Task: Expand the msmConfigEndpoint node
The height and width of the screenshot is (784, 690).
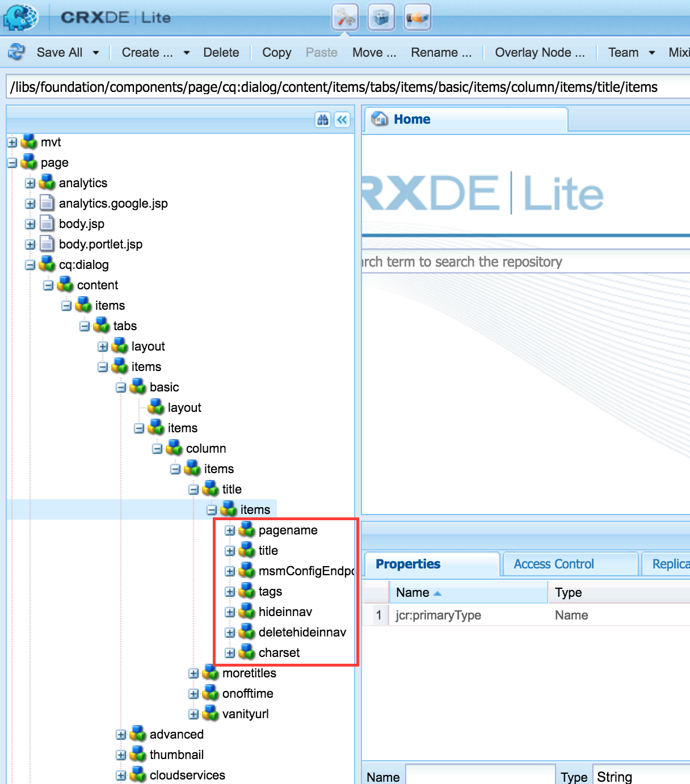Action: (x=230, y=571)
